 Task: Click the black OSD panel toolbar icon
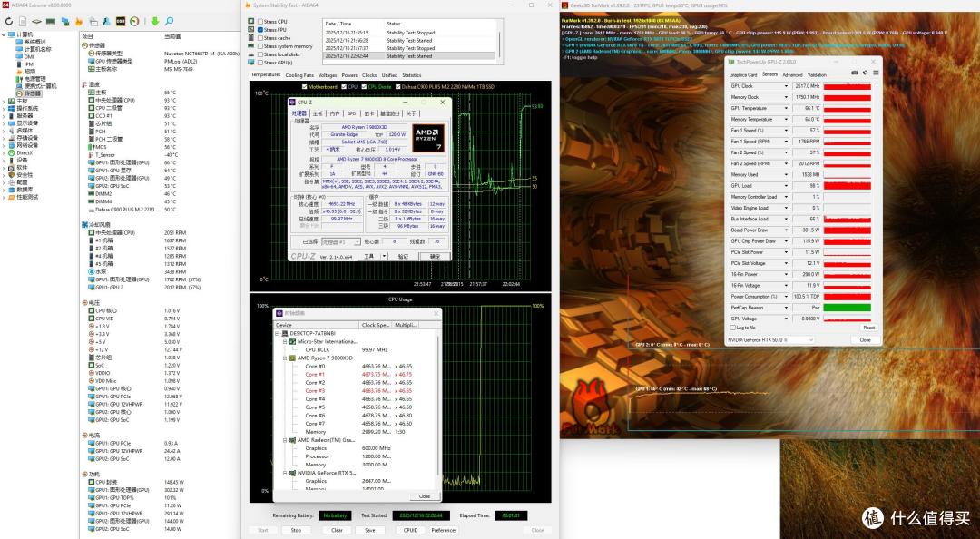coord(122,21)
